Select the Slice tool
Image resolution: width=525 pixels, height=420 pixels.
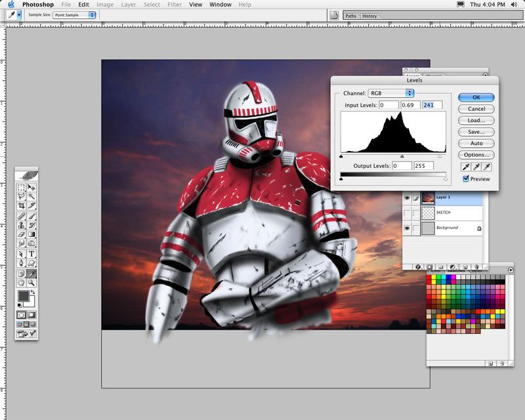coord(31,205)
